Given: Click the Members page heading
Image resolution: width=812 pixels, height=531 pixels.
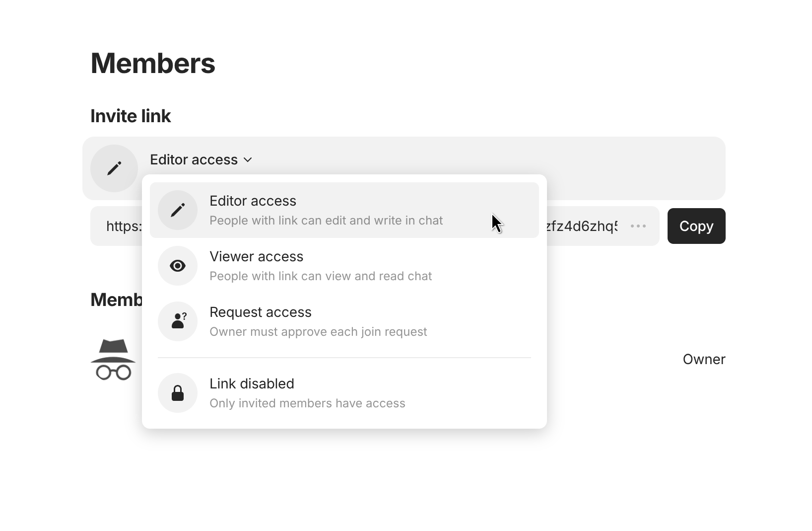Looking at the screenshot, I should tap(153, 64).
